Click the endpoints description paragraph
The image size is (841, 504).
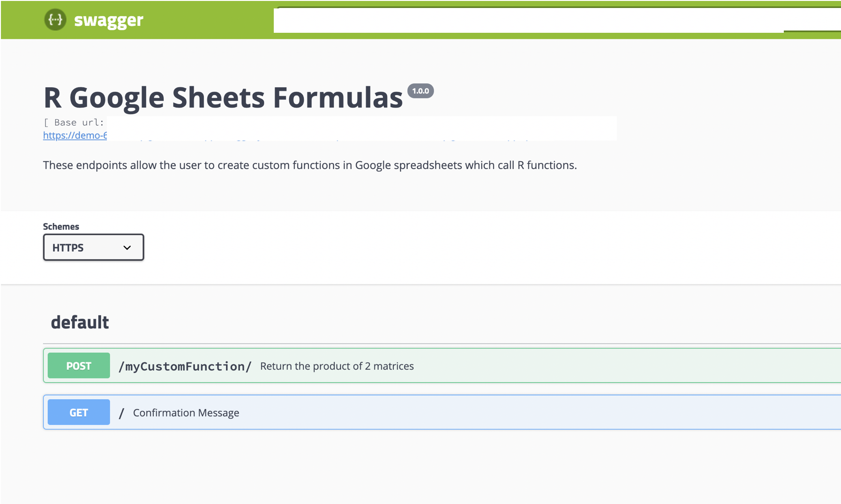pyautogui.click(x=310, y=165)
